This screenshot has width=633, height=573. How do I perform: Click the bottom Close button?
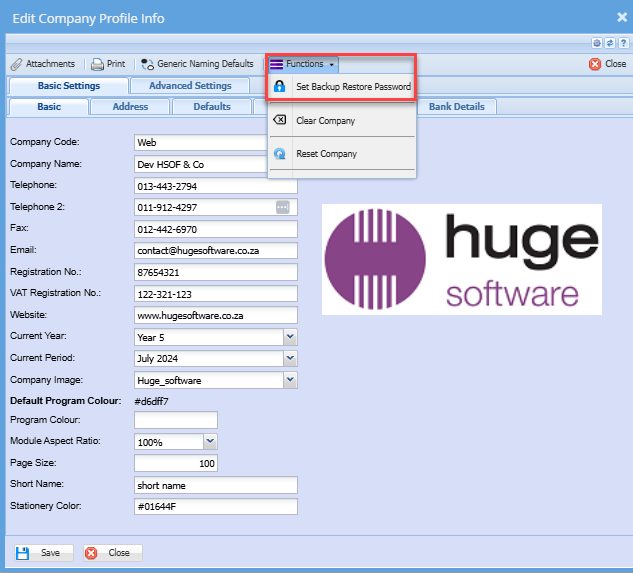coord(113,553)
